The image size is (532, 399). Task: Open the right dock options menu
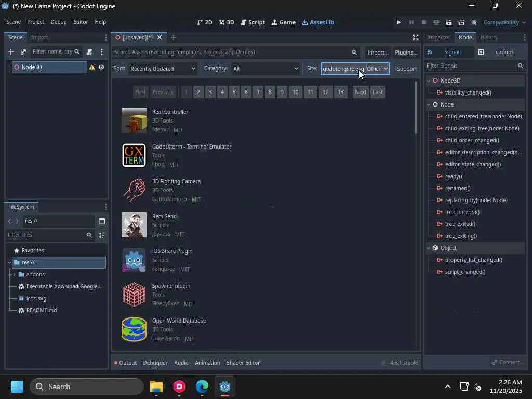(x=525, y=37)
